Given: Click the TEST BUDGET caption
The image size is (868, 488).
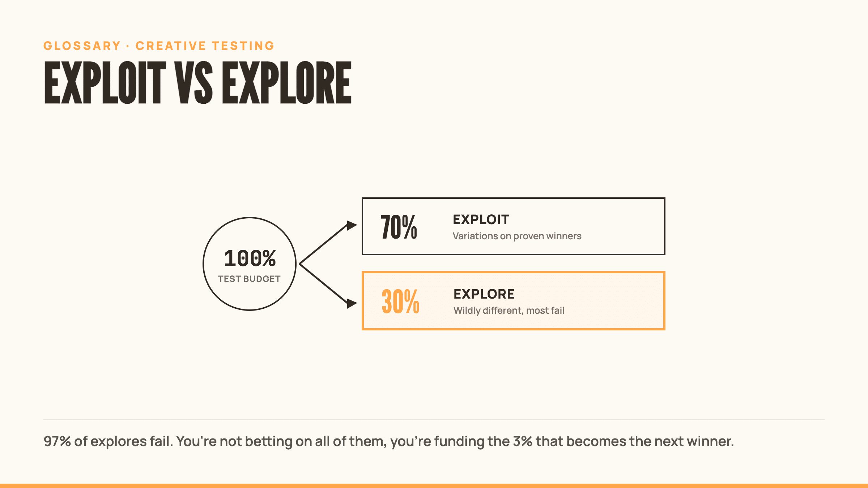Looking at the screenshot, I should [249, 279].
